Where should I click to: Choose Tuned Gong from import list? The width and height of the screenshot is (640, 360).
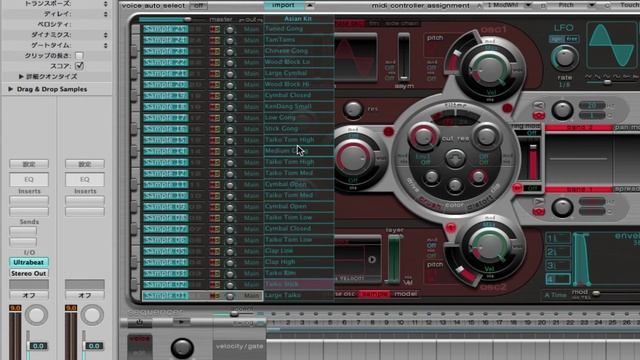[x=299, y=29]
